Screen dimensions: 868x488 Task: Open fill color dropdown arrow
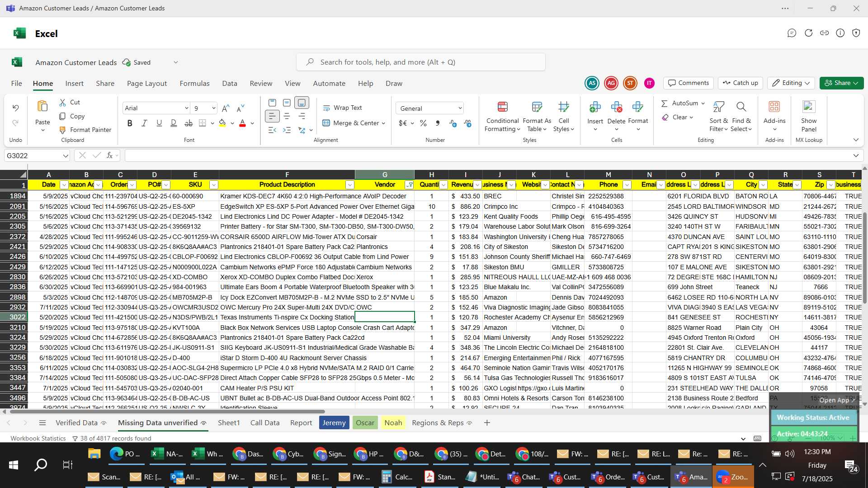tap(232, 123)
